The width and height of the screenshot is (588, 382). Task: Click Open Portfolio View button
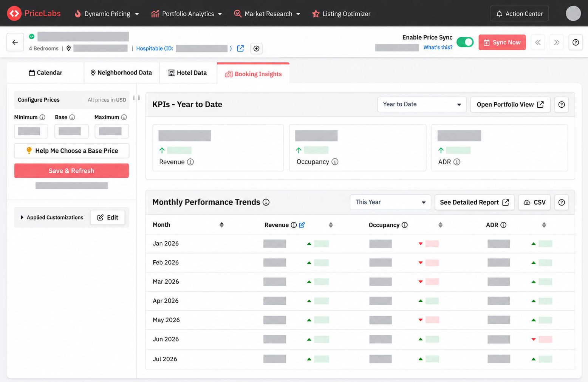[x=510, y=104]
